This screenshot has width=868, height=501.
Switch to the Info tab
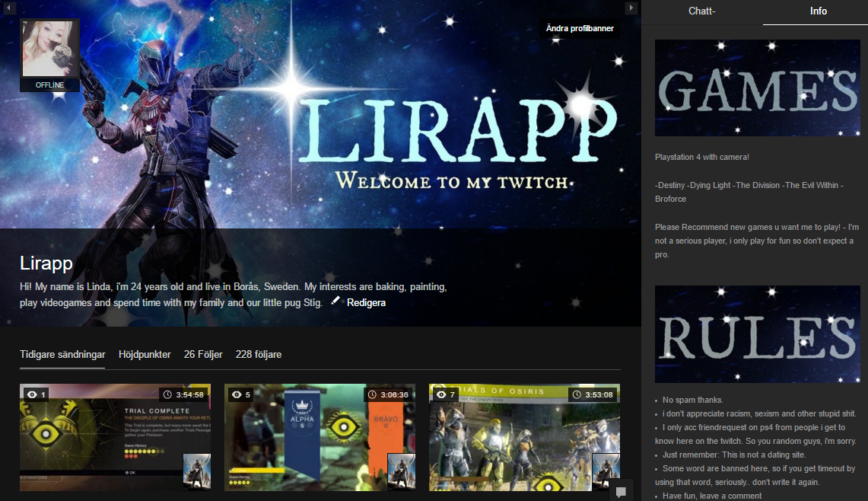[x=819, y=11]
